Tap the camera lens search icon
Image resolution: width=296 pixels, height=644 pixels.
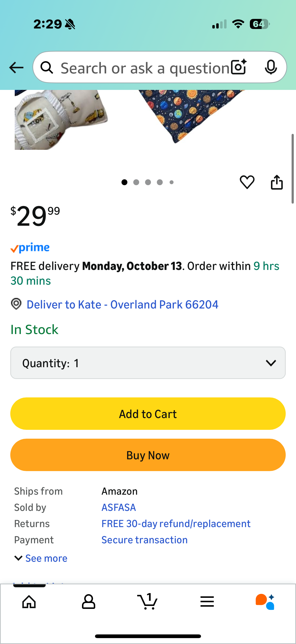(239, 67)
